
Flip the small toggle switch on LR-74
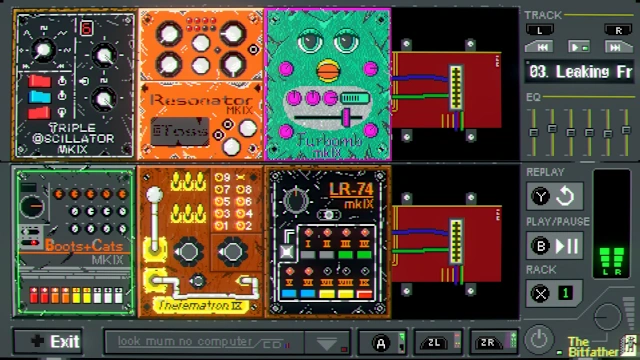point(329,215)
